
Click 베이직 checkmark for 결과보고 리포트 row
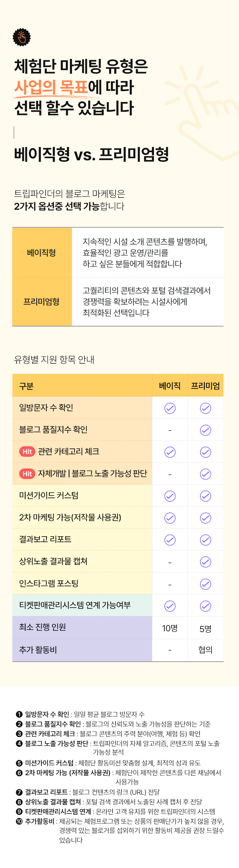pos(170,540)
